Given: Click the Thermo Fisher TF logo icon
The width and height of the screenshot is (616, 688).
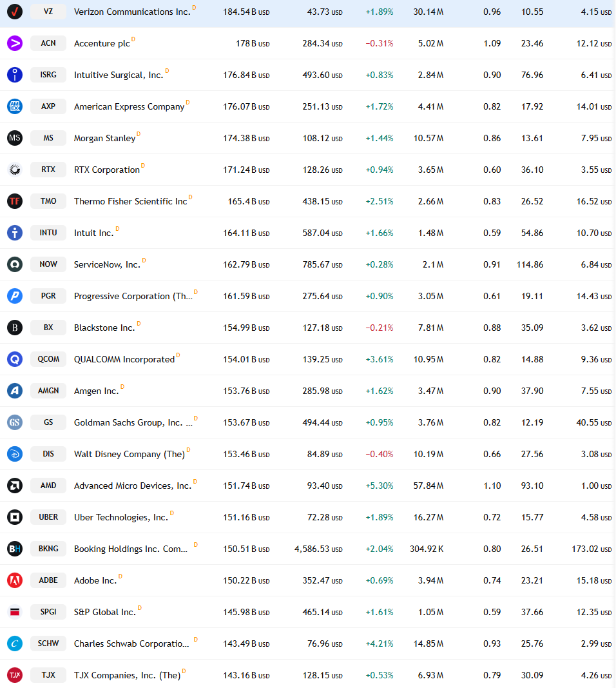Looking at the screenshot, I should [x=14, y=201].
